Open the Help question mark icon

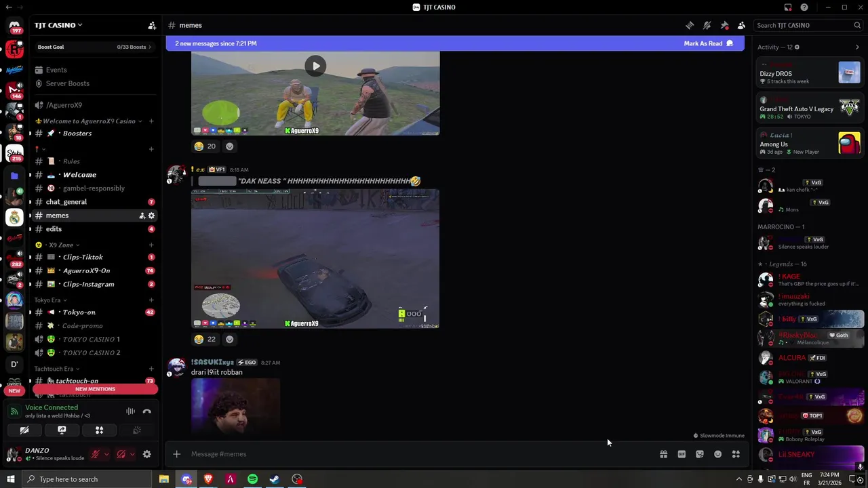click(804, 7)
